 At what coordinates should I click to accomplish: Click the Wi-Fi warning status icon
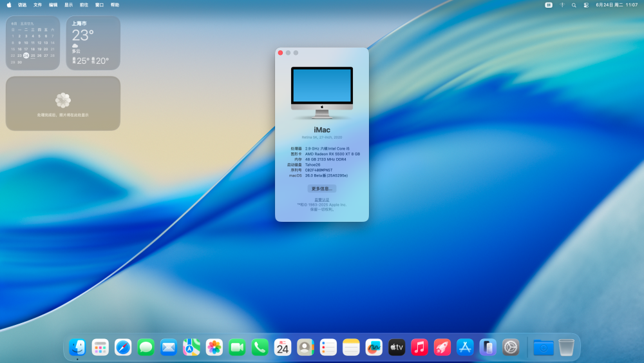562,5
